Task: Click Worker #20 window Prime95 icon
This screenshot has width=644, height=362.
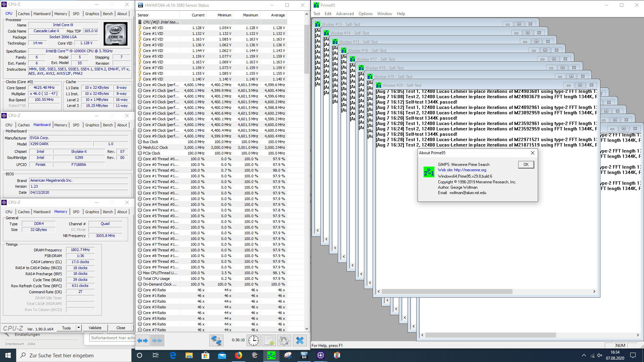Action: pyautogui.click(x=379, y=85)
